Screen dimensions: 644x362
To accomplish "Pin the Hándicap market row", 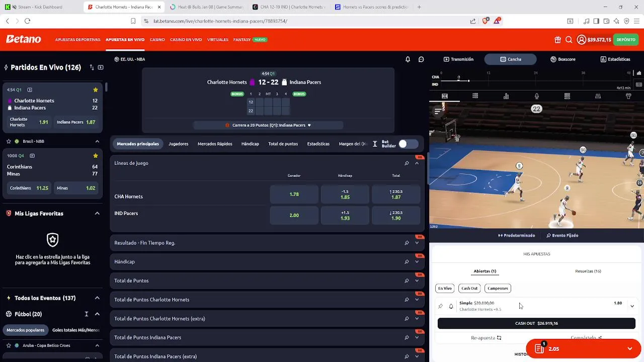I will tap(407, 262).
